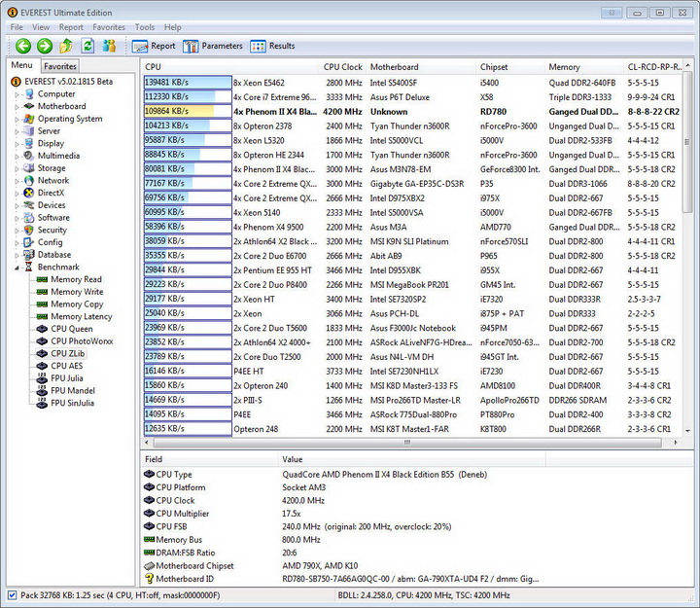Select the Display icon in the tree
The width and height of the screenshot is (700, 608).
click(x=29, y=143)
